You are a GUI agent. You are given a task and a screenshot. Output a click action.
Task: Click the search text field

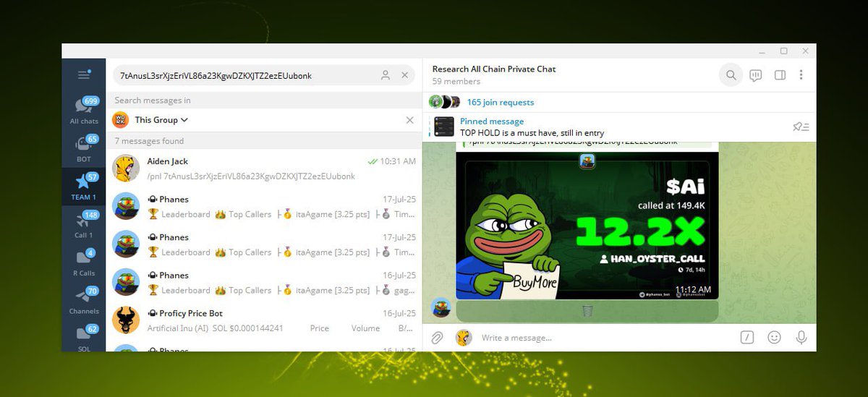(246, 75)
